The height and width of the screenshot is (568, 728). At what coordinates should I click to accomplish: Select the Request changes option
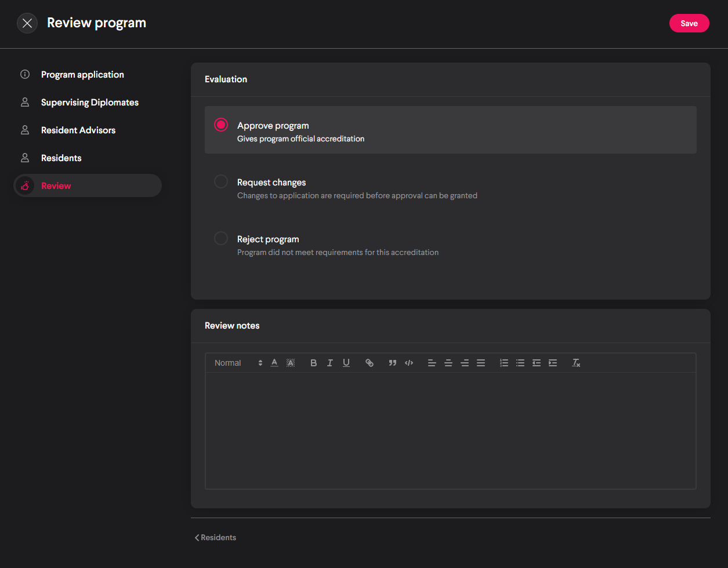pyautogui.click(x=221, y=181)
